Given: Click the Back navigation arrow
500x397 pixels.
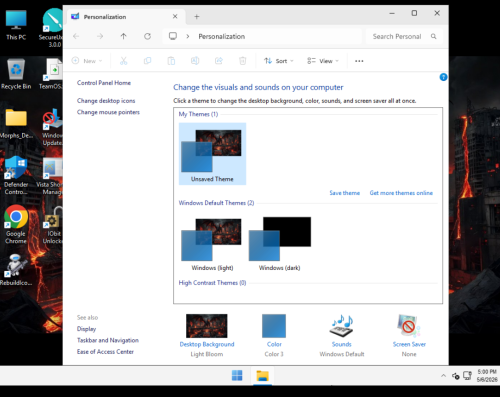Looking at the screenshot, I should [x=76, y=36].
